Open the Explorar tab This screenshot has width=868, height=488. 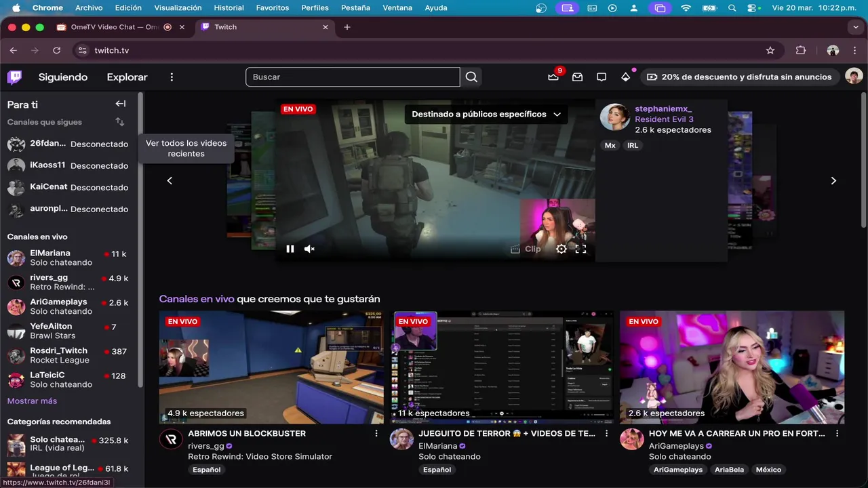[127, 77]
